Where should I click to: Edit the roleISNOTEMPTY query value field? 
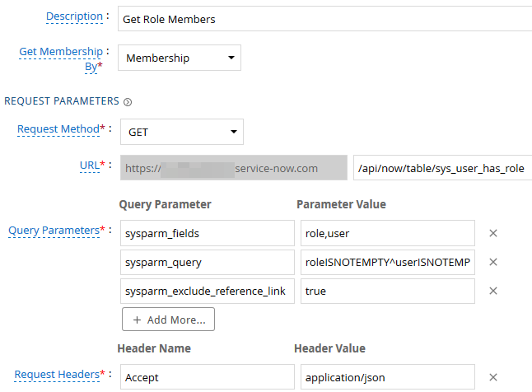(x=387, y=262)
